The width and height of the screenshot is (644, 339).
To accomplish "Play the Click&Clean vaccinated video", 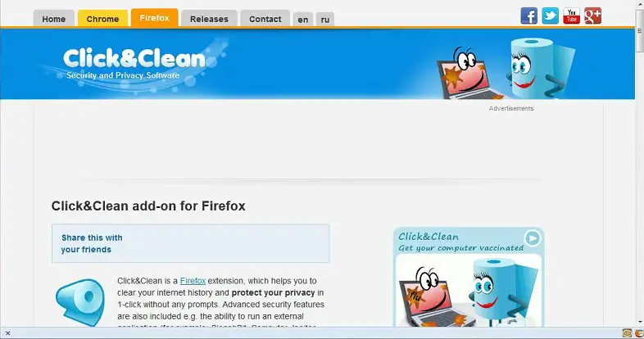I will click(x=533, y=238).
